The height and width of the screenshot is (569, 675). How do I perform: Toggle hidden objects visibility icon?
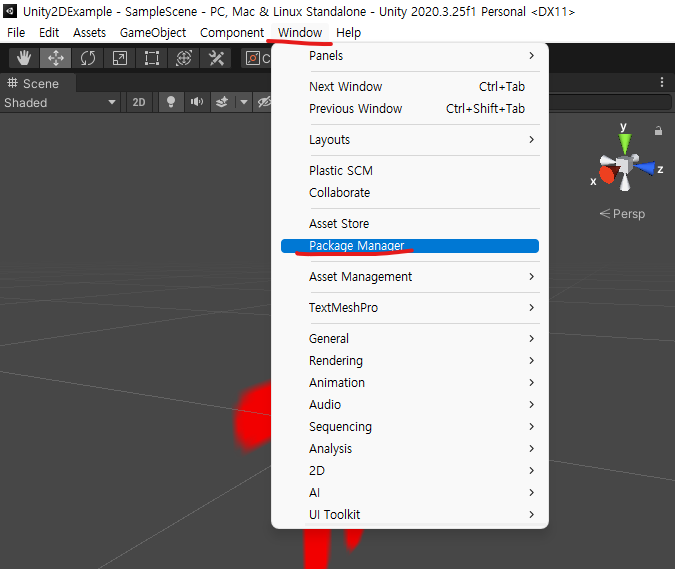[263, 102]
